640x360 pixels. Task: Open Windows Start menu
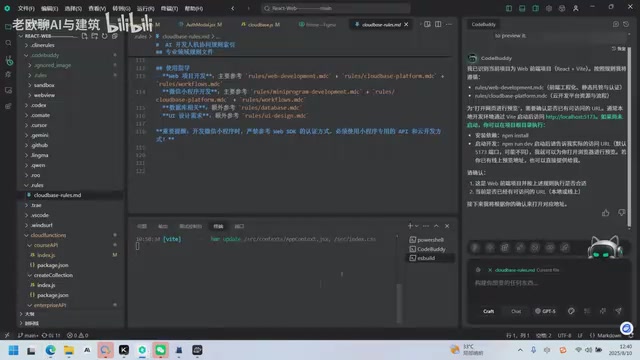13,350
